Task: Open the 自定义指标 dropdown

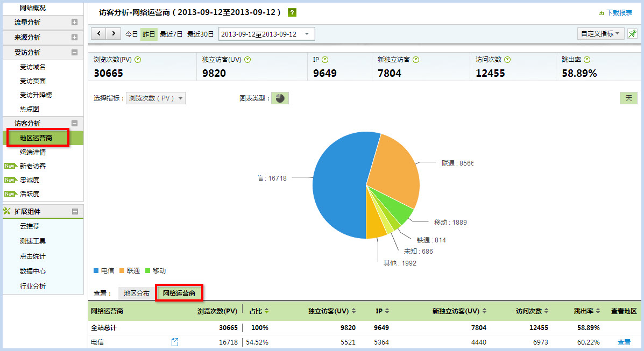Action: (600, 34)
